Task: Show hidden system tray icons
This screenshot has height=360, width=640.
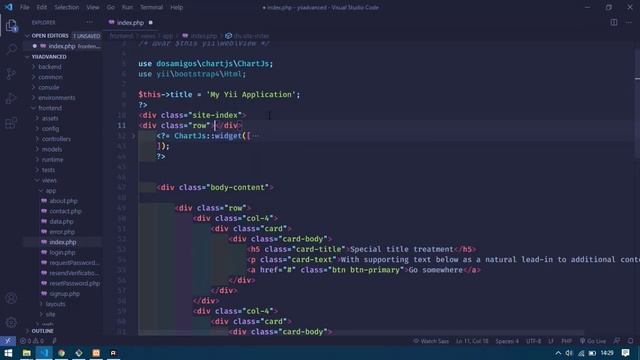Action: click(x=558, y=353)
